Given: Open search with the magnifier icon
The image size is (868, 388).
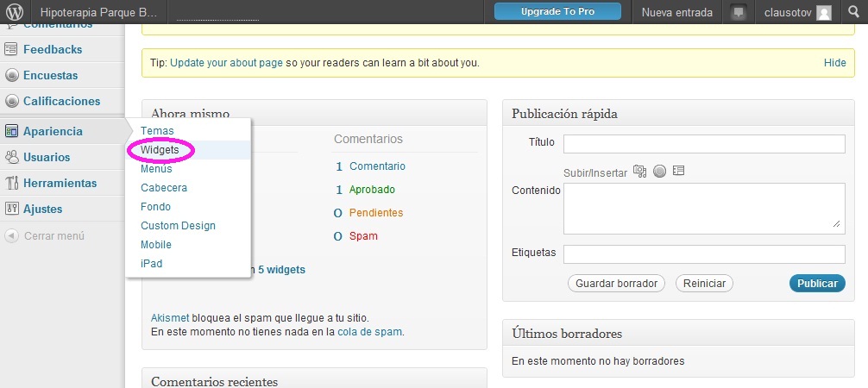Looking at the screenshot, I should [x=853, y=13].
